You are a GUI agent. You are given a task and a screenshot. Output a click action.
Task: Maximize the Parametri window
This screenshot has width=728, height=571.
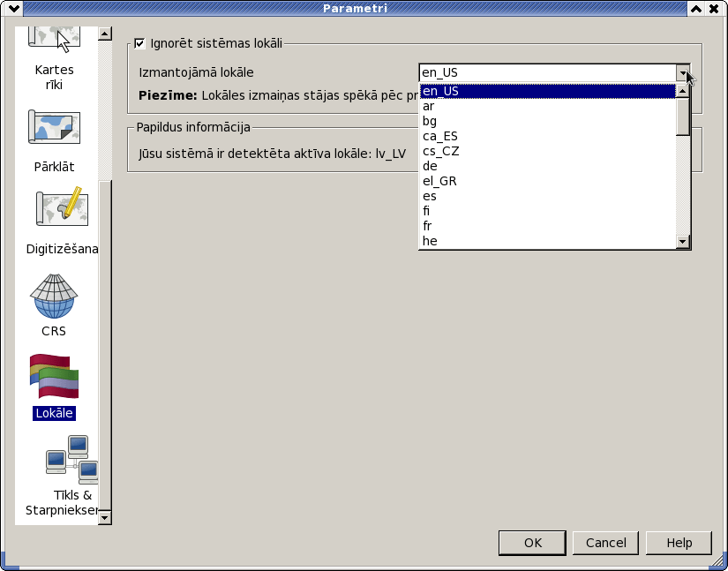[696, 8]
